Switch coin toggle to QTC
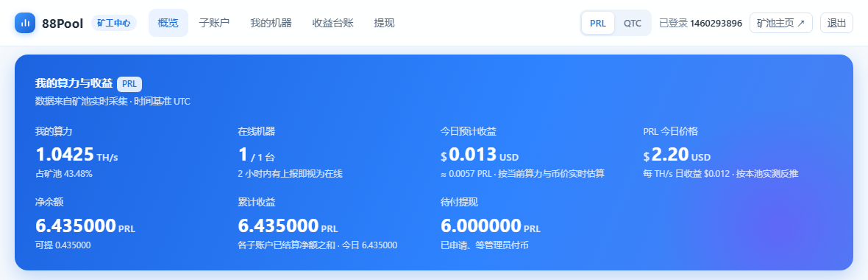This screenshot has height=280, width=868. [x=632, y=24]
